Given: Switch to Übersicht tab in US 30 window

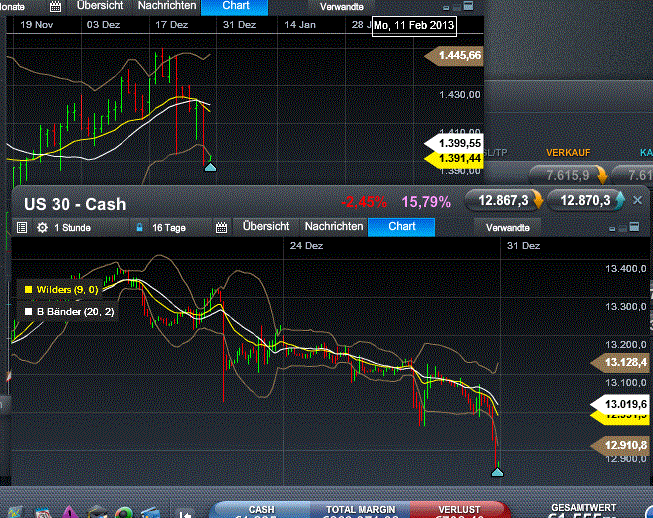Looking at the screenshot, I should [266, 227].
